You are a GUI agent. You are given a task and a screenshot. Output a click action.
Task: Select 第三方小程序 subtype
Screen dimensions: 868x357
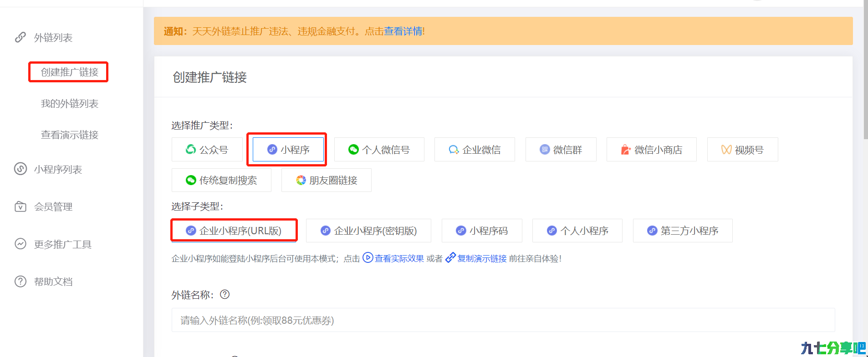pyautogui.click(x=683, y=231)
